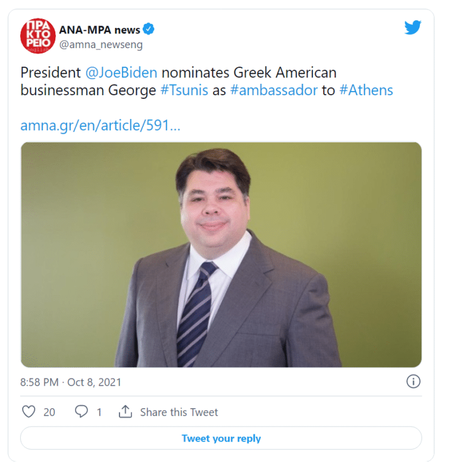Viewport: 451px width, 476px height.
Task: Open the ANA-MPA news profile avatar
Action: pyautogui.click(x=38, y=36)
